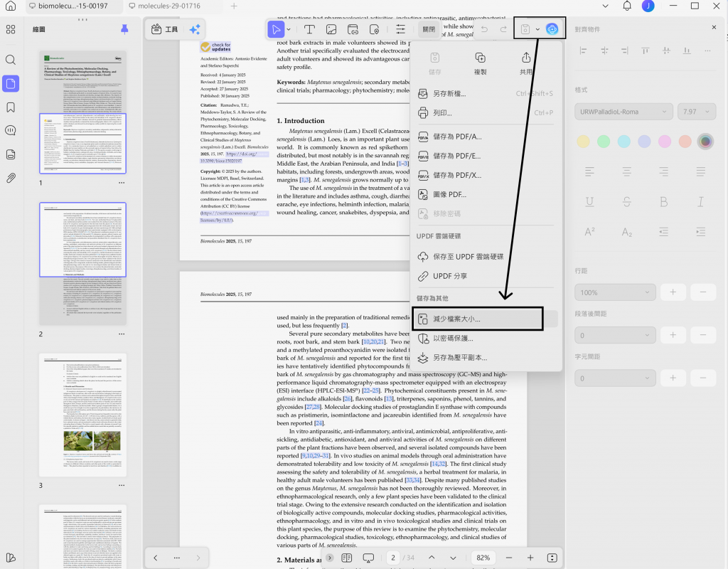This screenshot has height=569, width=728.
Task: Open the search tool in left sidebar
Action: [11, 60]
